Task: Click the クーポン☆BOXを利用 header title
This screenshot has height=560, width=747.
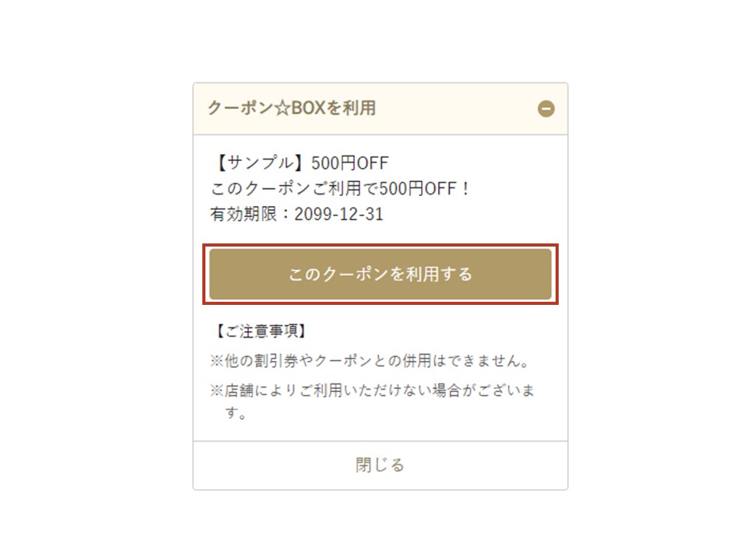Action: (292, 108)
